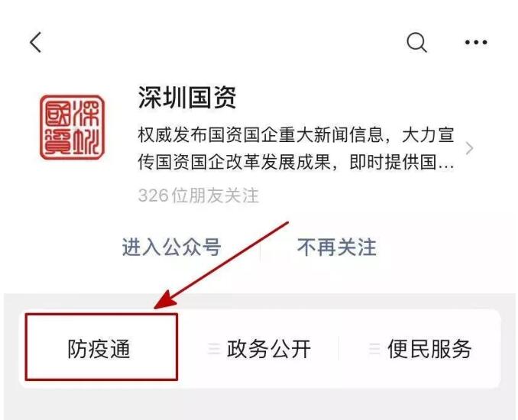Open search with the magnifier icon
This screenshot has height=420, width=518.
[416, 42]
